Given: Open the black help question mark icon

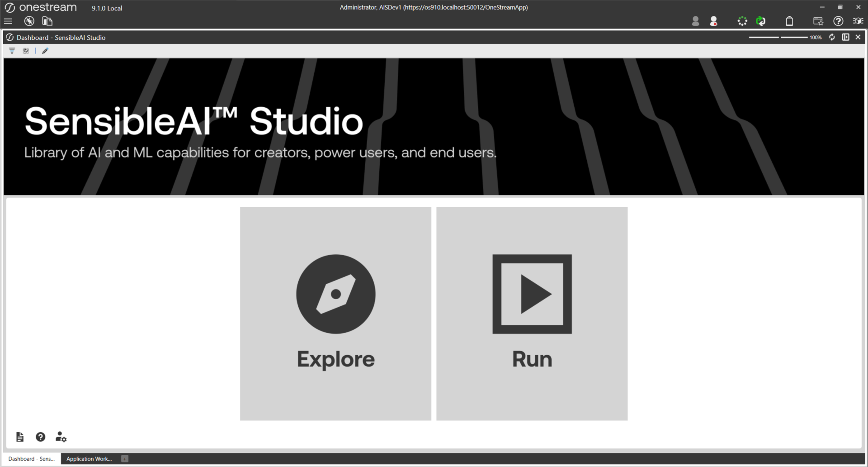Looking at the screenshot, I should (x=41, y=437).
